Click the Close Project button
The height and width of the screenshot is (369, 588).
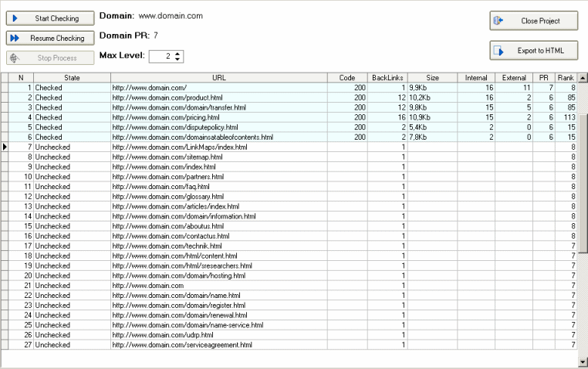(534, 21)
